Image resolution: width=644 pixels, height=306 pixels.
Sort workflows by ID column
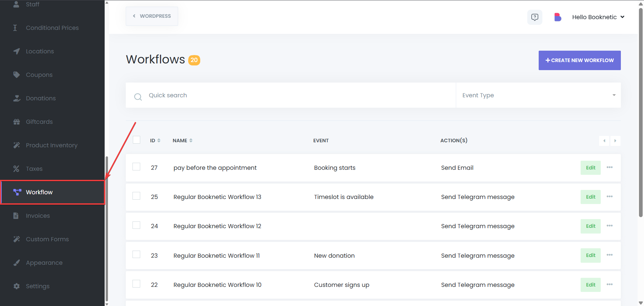pos(155,141)
